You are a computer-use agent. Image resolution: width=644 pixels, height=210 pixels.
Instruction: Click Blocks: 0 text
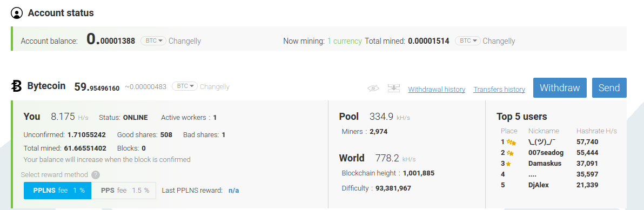coord(131,148)
